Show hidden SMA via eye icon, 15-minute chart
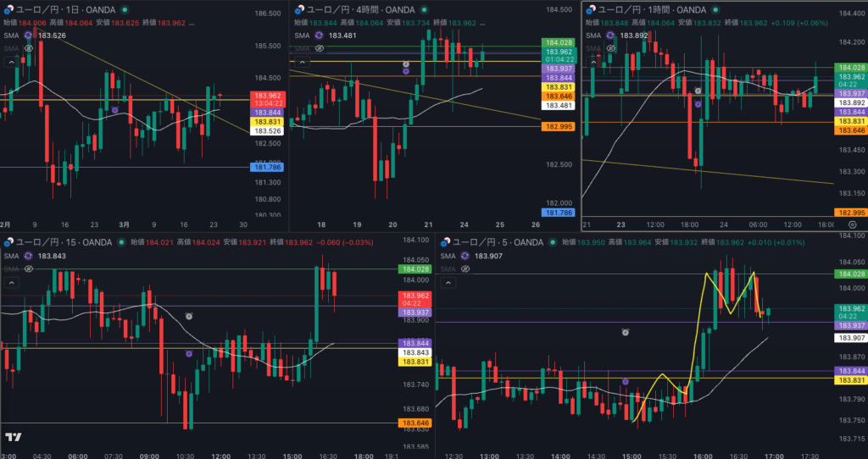This screenshot has height=459, width=868. click(28, 269)
